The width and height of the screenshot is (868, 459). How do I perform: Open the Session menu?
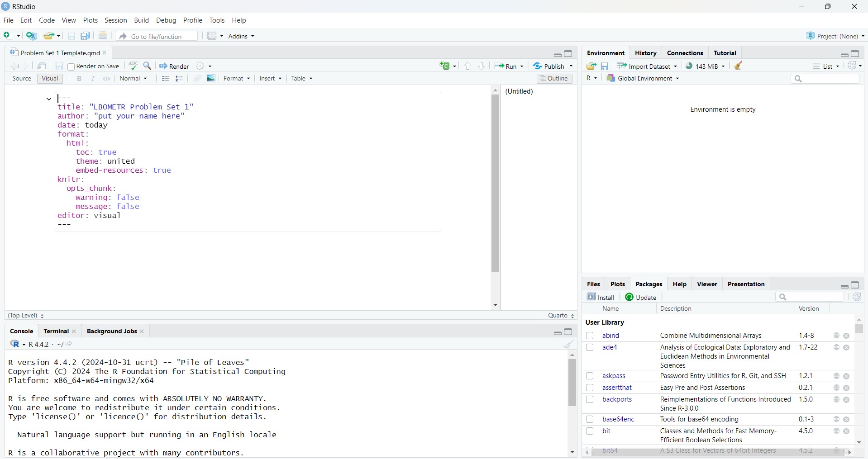coord(116,20)
